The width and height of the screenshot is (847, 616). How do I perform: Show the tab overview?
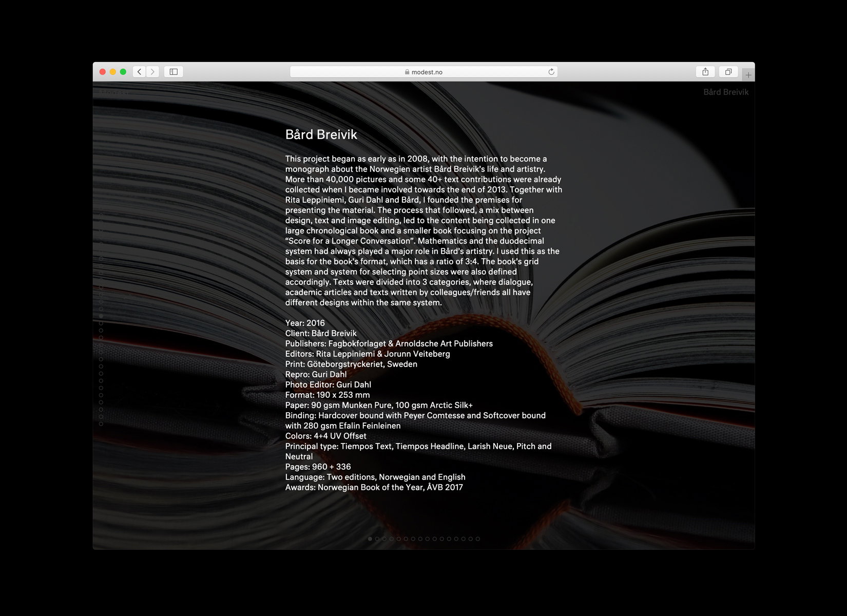point(728,72)
